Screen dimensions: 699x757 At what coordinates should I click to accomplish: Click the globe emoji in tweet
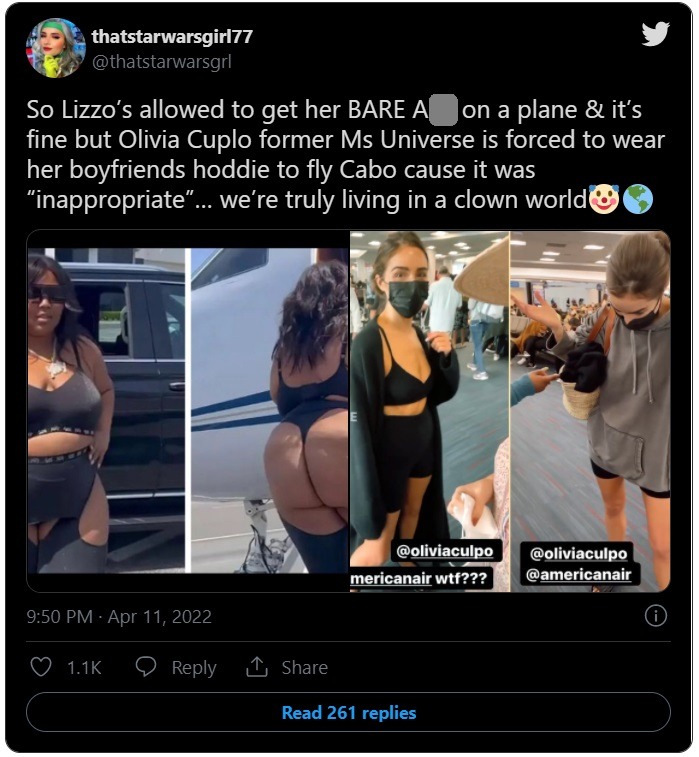[x=638, y=199]
